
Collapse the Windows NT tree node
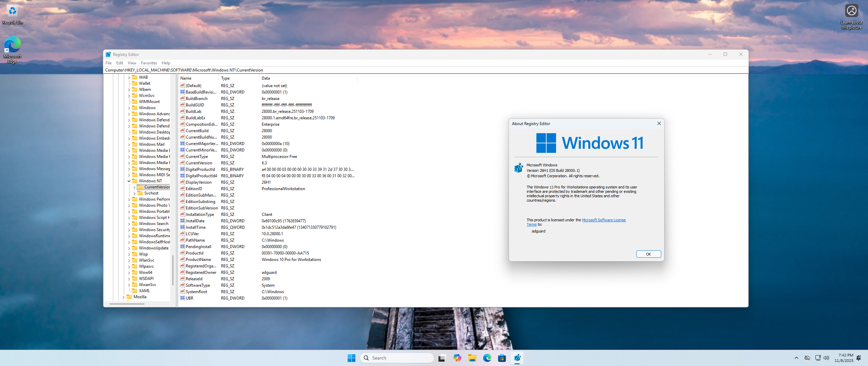[x=129, y=181]
